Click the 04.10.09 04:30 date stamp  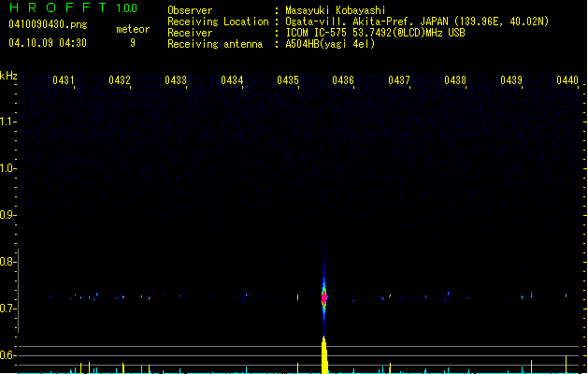[x=47, y=43]
